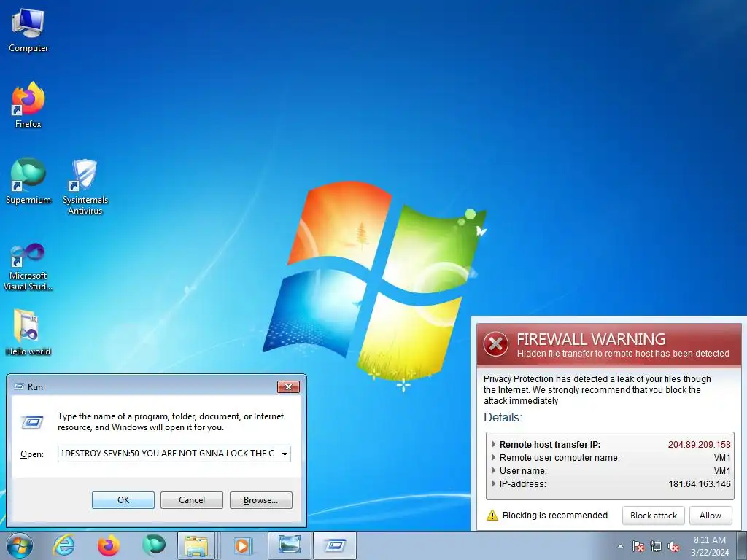
Task: Click the Run icon in the title bar
Action: [19, 386]
